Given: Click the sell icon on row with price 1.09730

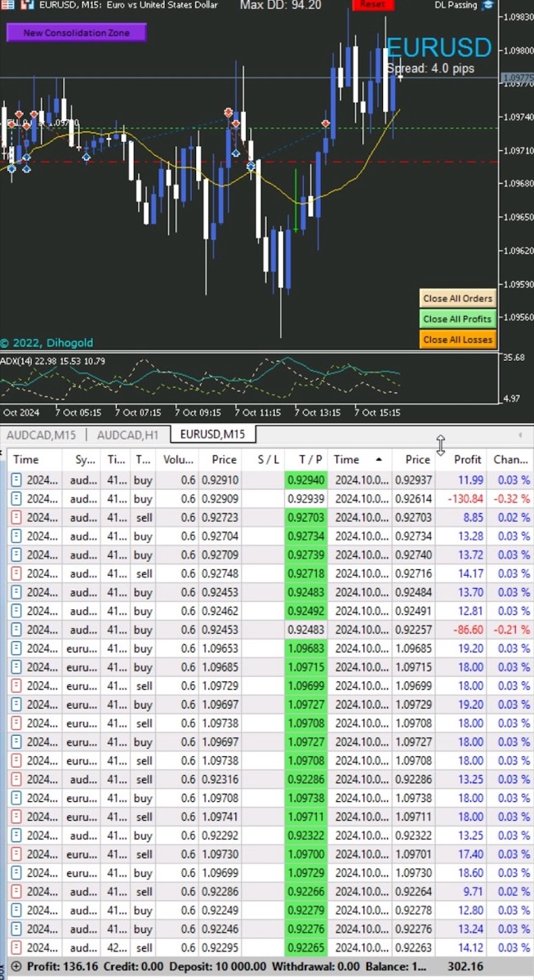Looking at the screenshot, I should [x=17, y=855].
